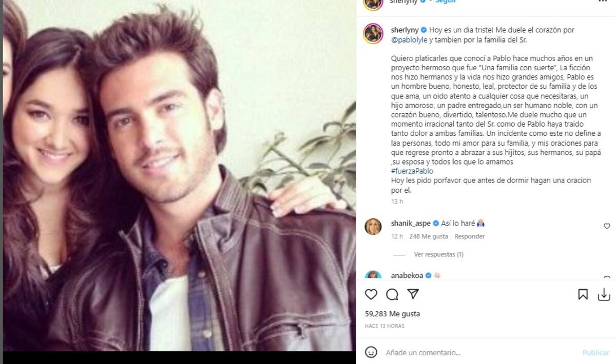
Task: Expand Ver respuestas (1) replies
Action: pos(438,254)
